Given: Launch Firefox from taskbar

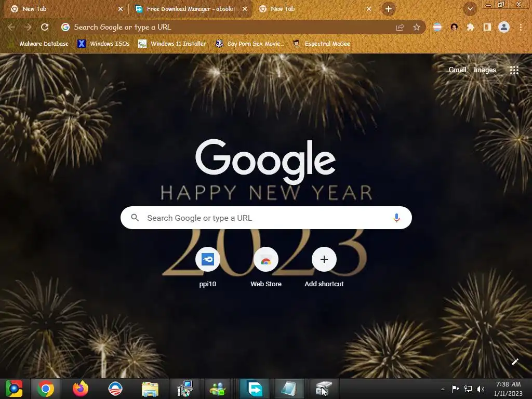Looking at the screenshot, I should (x=81, y=389).
